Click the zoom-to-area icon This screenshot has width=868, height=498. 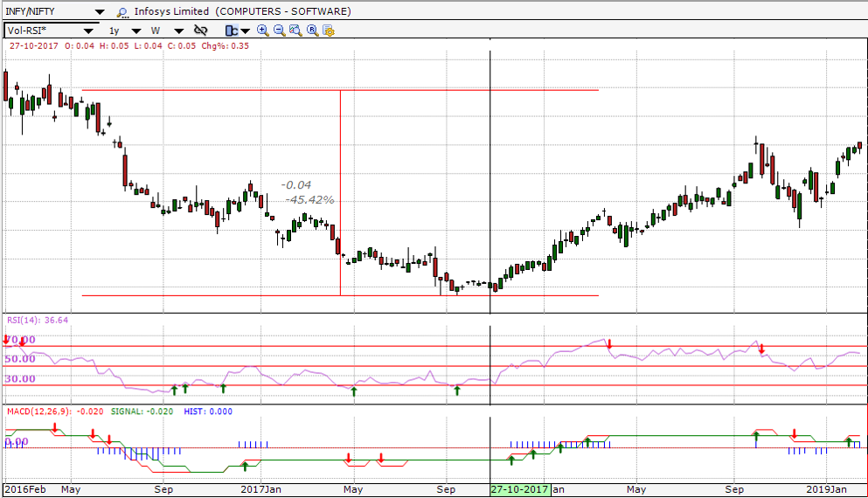[295, 30]
